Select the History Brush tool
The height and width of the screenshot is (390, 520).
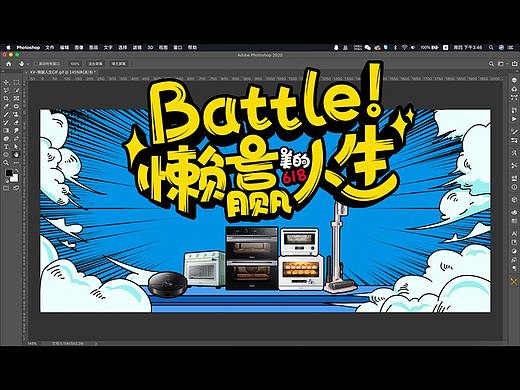click(x=6, y=122)
